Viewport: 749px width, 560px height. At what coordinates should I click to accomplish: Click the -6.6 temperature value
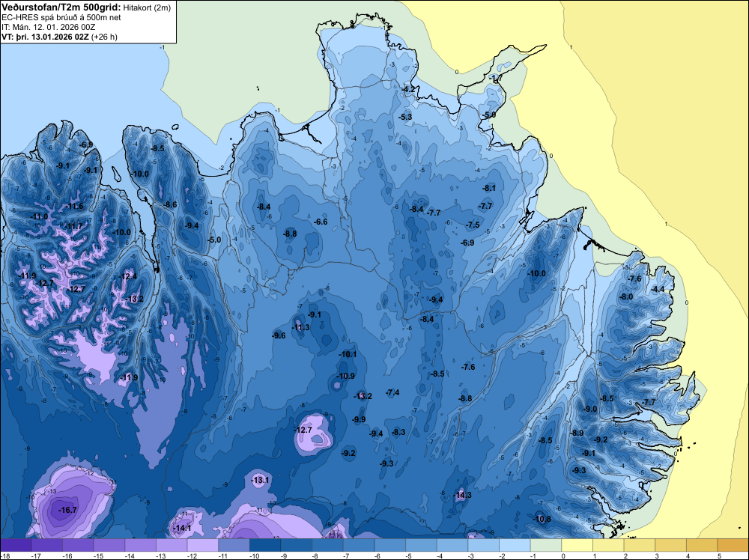pyautogui.click(x=321, y=222)
